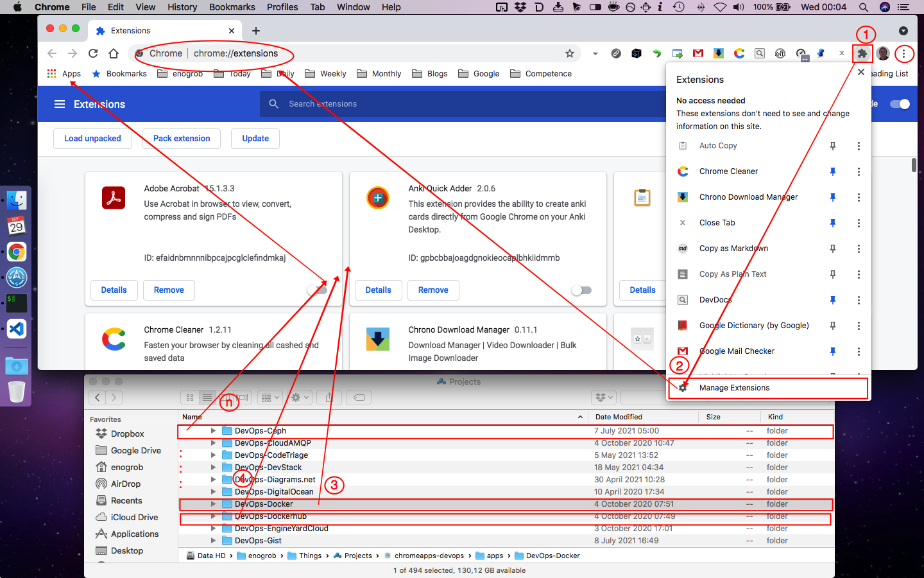Click the Update extensions button
The image size is (924, 578).
[255, 139]
